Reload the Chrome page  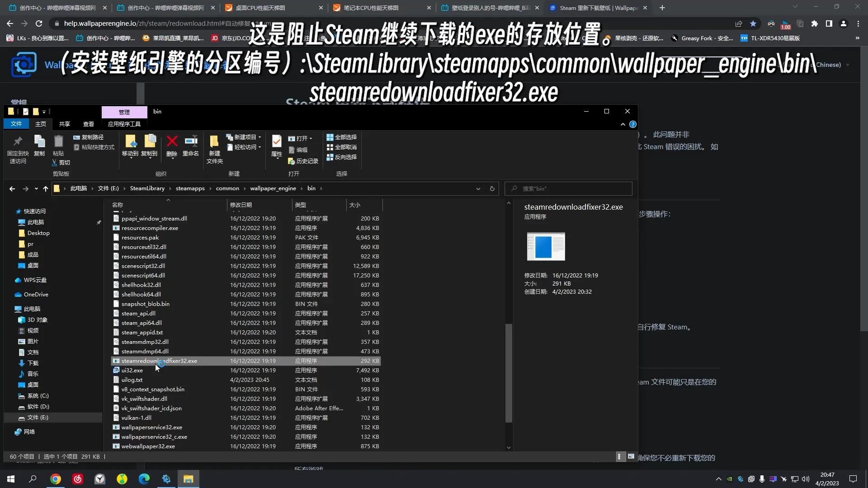[x=39, y=23]
